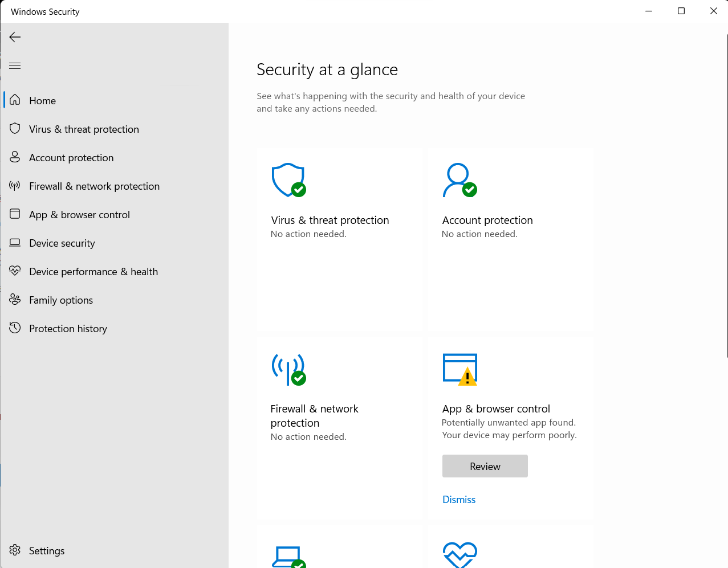Image resolution: width=728 pixels, height=568 pixels.
Task: Click the antenna icon for Firewall & network protection in sidebar
Action: coord(15,186)
